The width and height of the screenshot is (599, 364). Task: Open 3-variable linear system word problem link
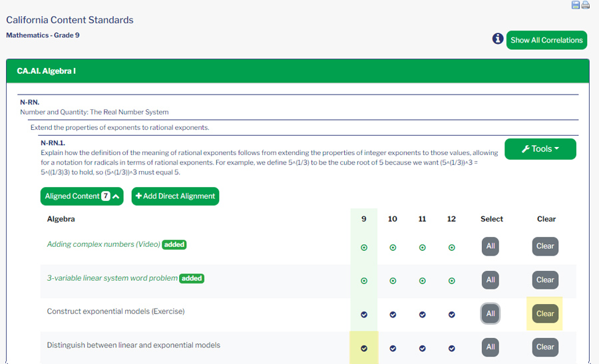click(x=112, y=278)
